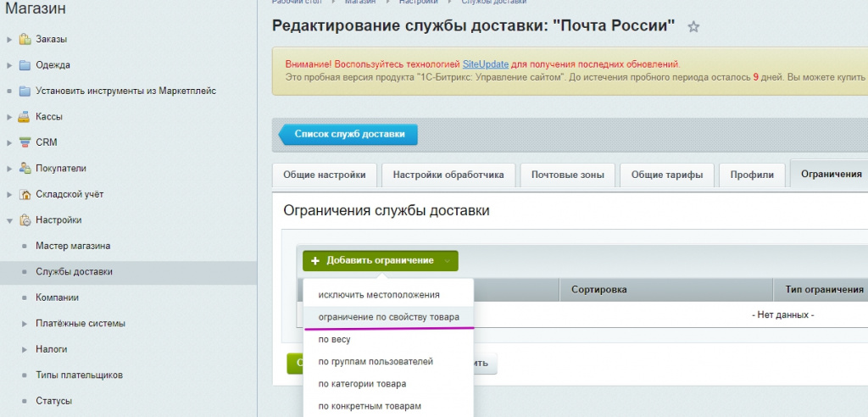Image resolution: width=868 pixels, height=417 pixels.
Task: Expand the Налоги node arrow
Action: pos(25,349)
